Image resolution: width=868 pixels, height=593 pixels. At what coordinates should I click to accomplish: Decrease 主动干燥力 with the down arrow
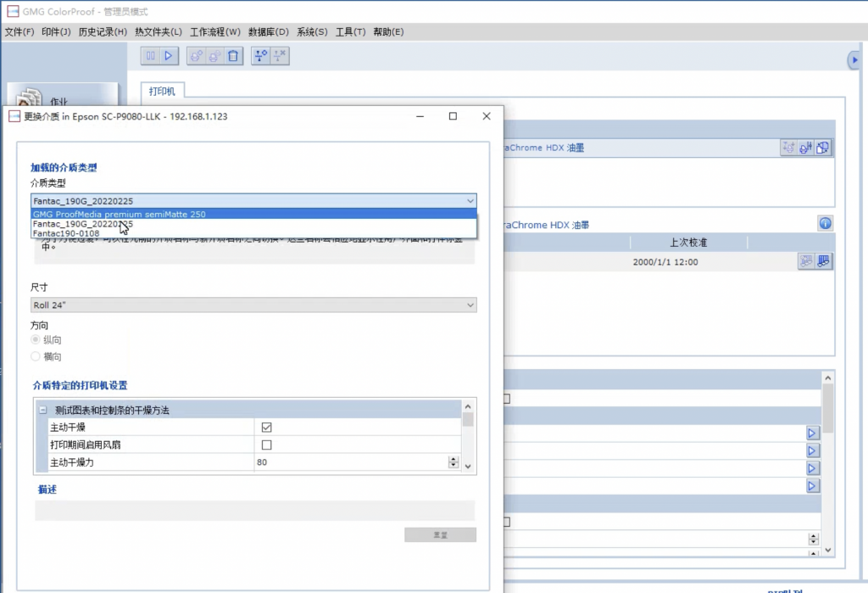pyautogui.click(x=453, y=465)
